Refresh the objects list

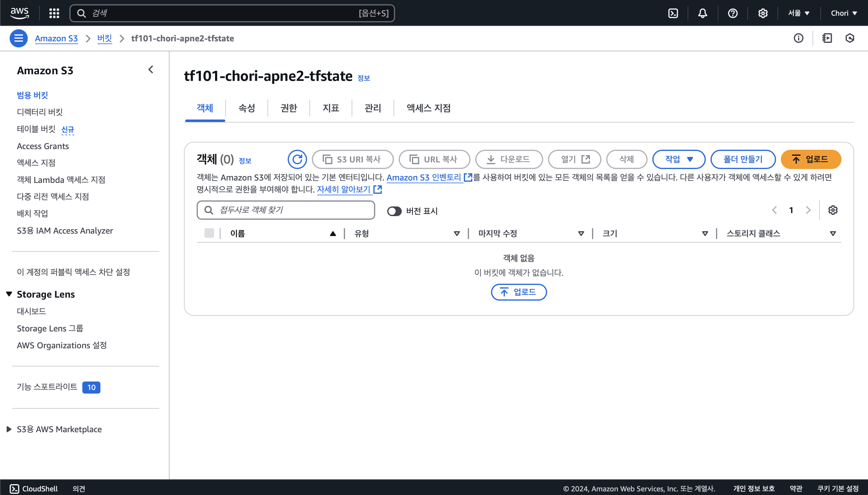(297, 159)
